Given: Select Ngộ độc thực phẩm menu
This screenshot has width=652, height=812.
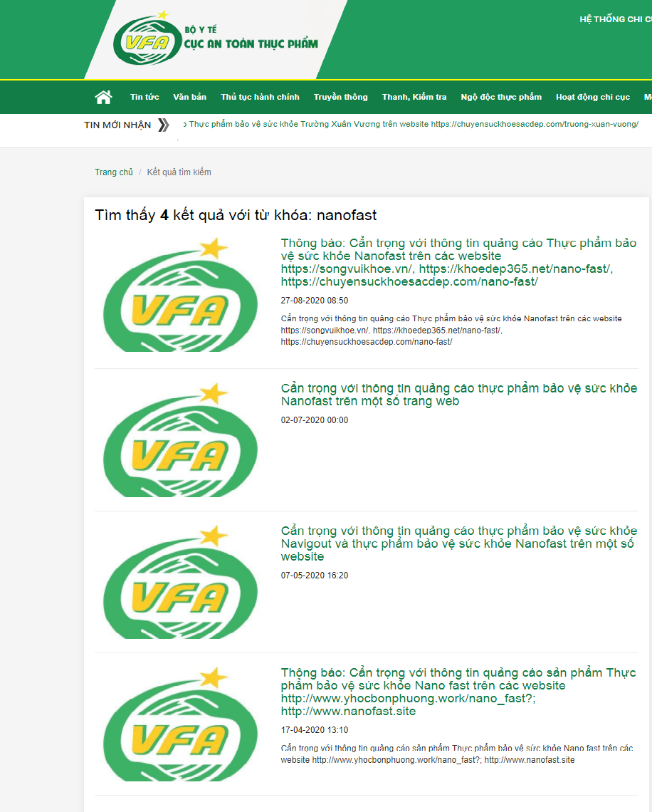Looking at the screenshot, I should pos(501,97).
